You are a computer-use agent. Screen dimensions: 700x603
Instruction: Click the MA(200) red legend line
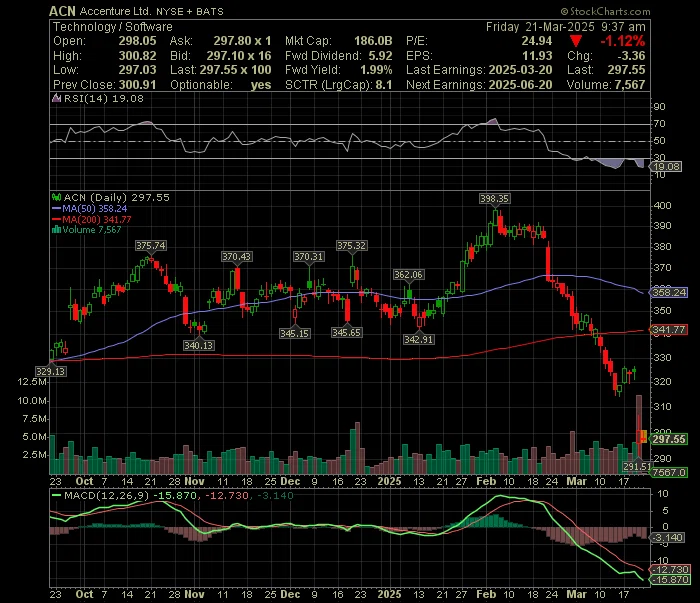[56, 219]
